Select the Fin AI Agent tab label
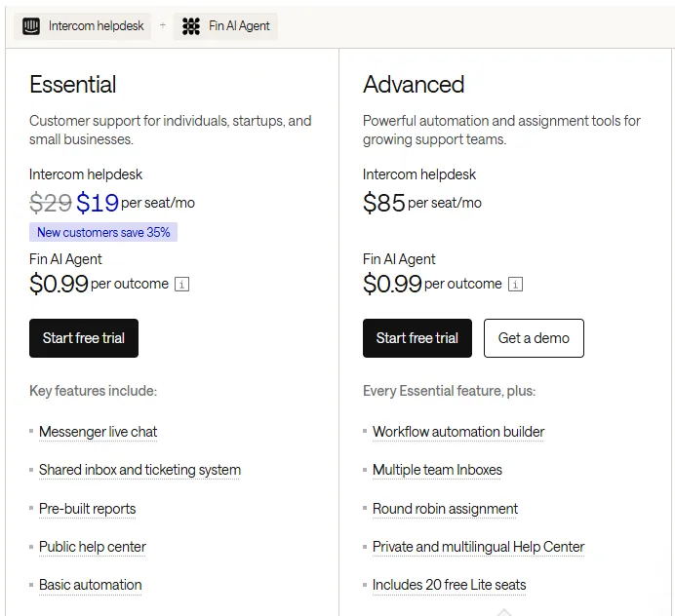 (x=239, y=26)
